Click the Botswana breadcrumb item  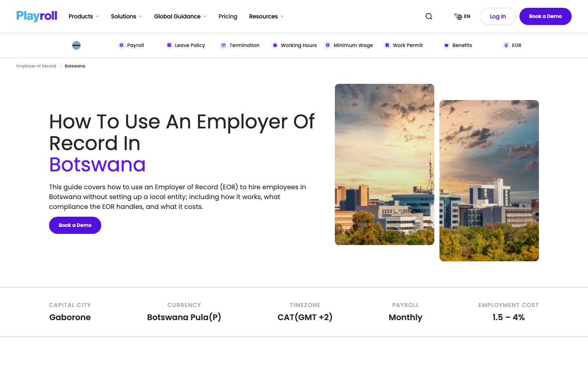click(75, 66)
